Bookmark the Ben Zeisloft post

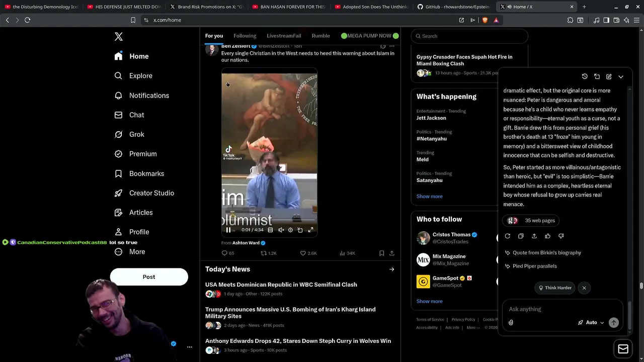coord(381,253)
